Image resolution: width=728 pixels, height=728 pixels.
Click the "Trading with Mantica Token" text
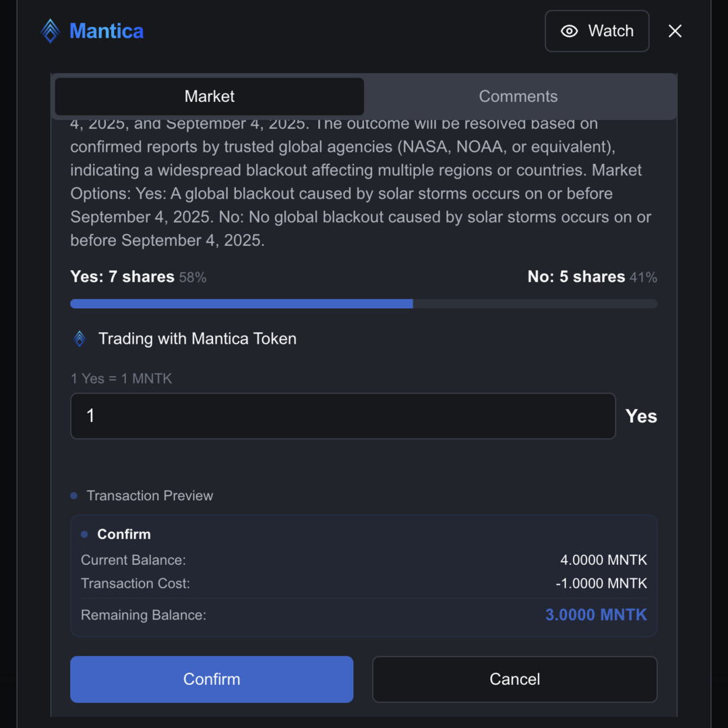point(198,338)
